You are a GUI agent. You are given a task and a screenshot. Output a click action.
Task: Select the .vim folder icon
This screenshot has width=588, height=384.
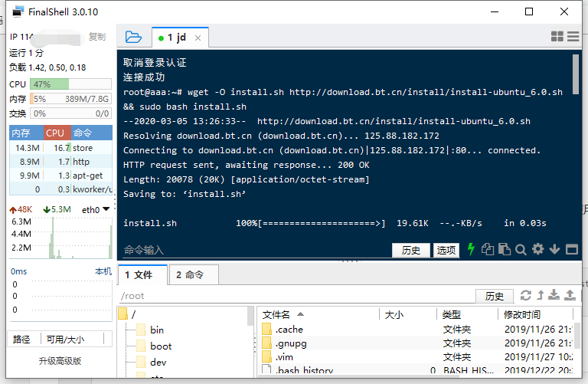tap(266, 356)
